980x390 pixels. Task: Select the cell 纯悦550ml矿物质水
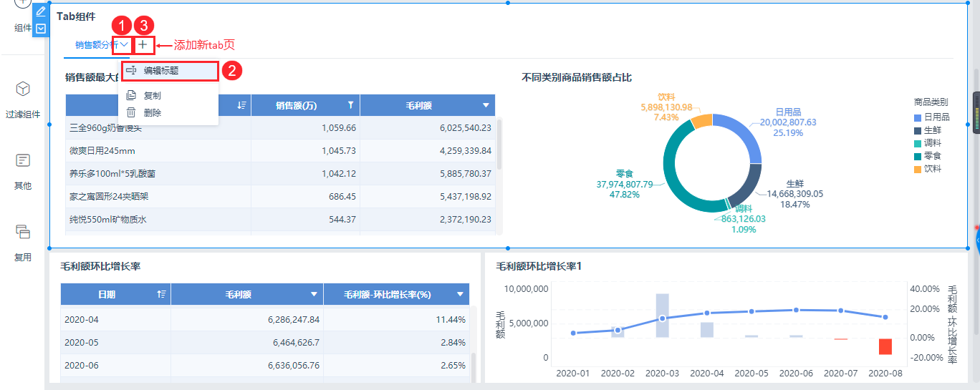[158, 220]
